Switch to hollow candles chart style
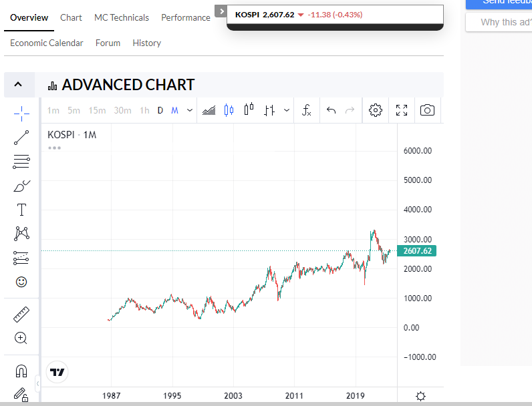Viewport: 532px width, 406px height. [249, 110]
